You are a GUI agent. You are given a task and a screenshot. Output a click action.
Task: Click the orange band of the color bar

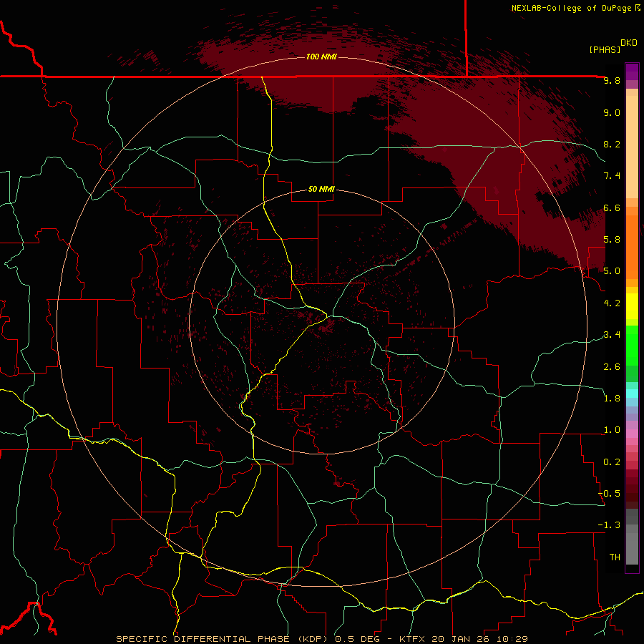click(x=632, y=246)
